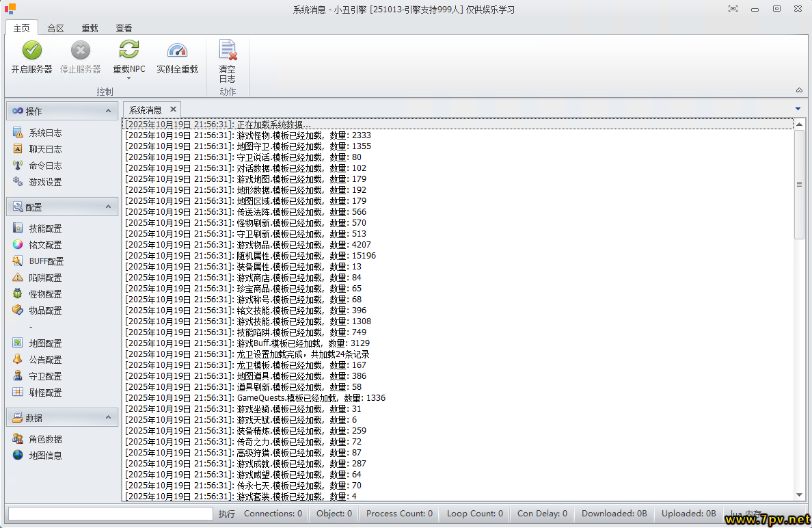Screen dimensions: 812x528
Task: Click the 重载NPC reload icon
Action: pos(128,51)
